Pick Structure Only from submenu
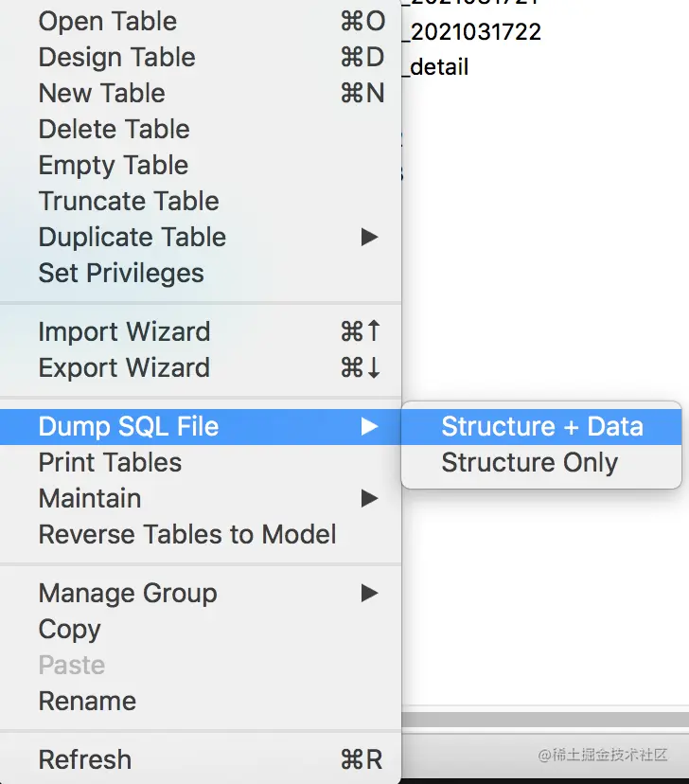 (529, 463)
